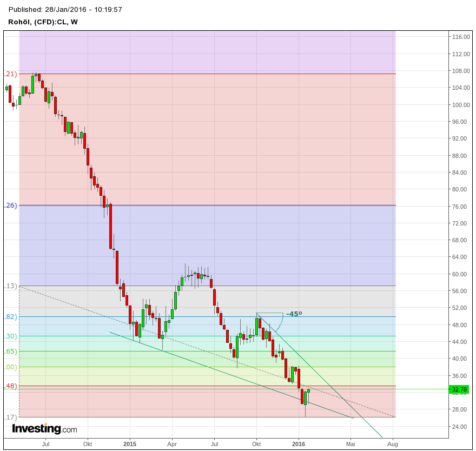The image size is (476, 451).
Task: Select the 48.00 price axis label
Action: (x=459, y=325)
